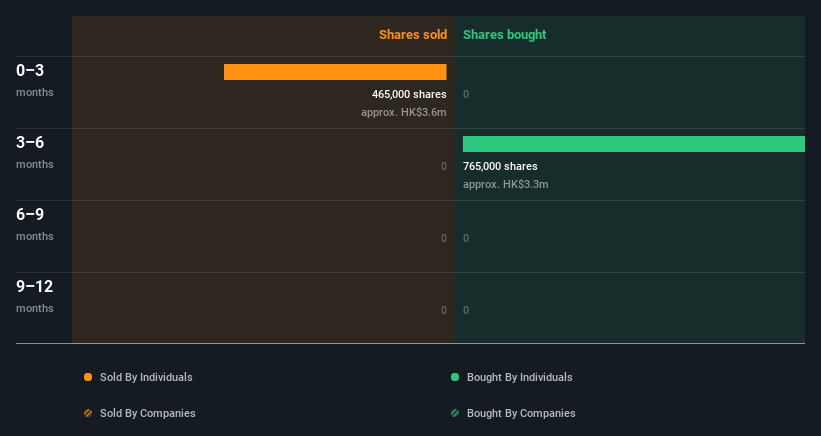Click the shares bought zero in 6–9 months row
Screen dimensions: 821x436
tap(466, 238)
